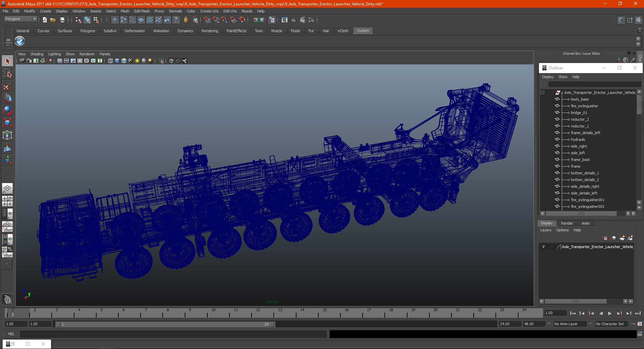Click the range slider bar
Screen dimensions: 644x349
point(165,324)
